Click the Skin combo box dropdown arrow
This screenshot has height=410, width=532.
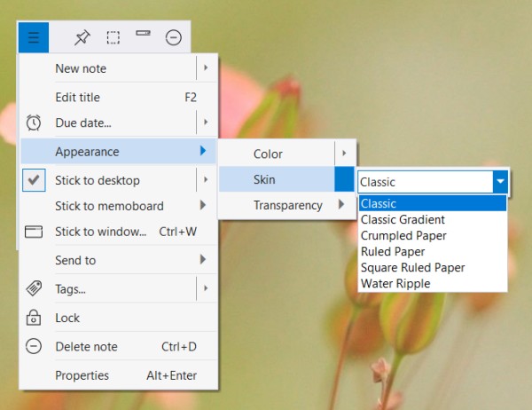(500, 182)
